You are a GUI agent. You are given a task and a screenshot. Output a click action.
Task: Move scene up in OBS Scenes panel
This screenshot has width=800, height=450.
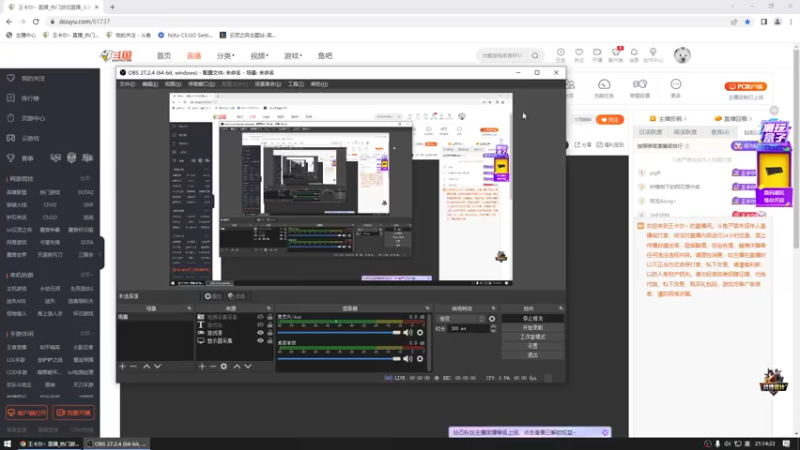(x=146, y=366)
